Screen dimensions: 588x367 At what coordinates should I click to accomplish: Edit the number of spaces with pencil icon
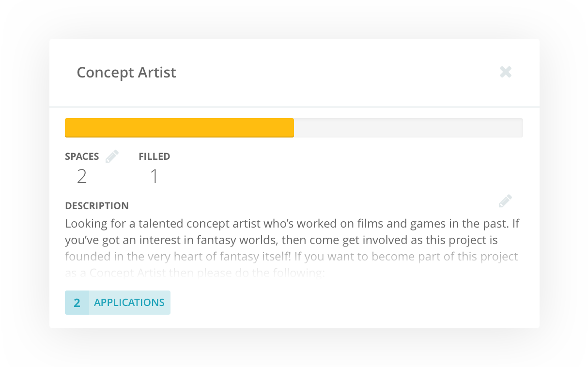(x=112, y=156)
